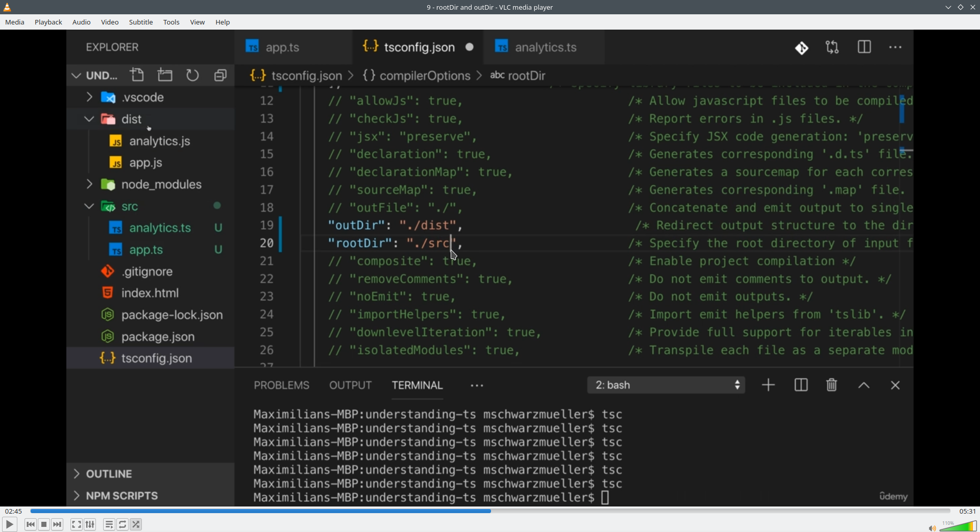Toggle random shuffle playback
Screen dimensions: 980x532
(x=136, y=524)
